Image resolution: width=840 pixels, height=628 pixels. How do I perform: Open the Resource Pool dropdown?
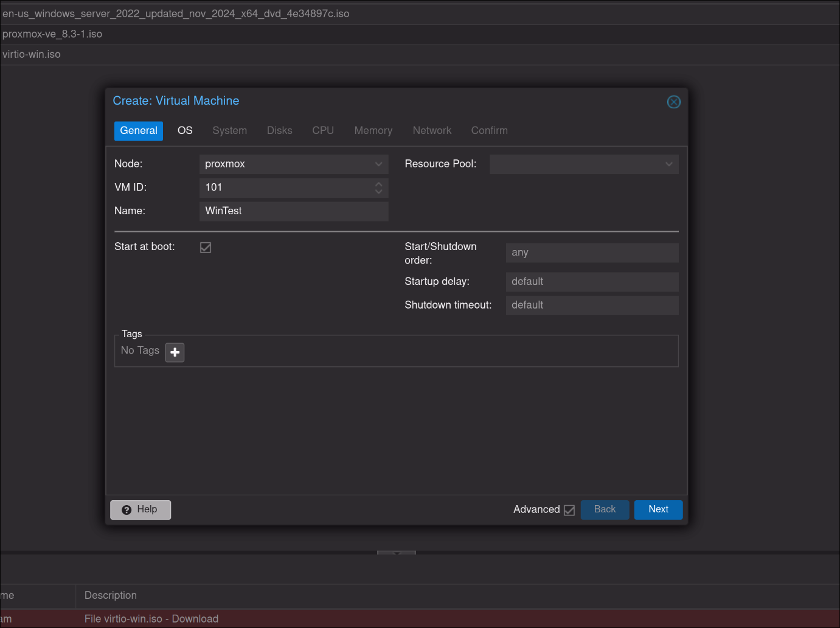coord(668,164)
